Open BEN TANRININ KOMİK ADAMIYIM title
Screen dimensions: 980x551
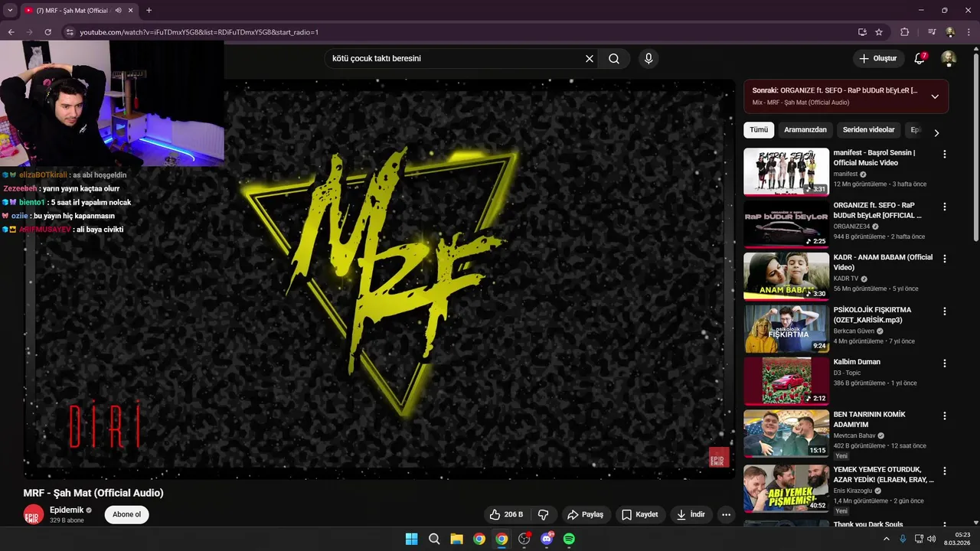tap(870, 419)
